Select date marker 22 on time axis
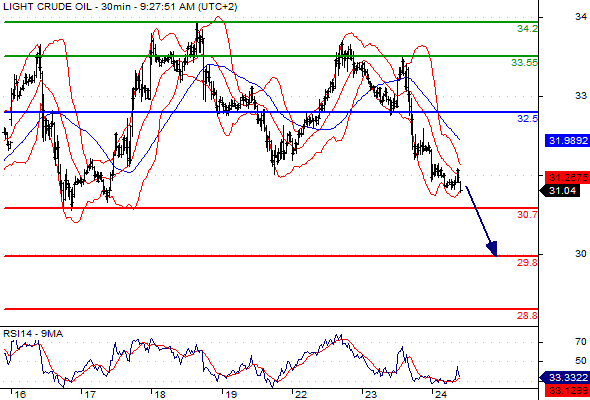 301,395
